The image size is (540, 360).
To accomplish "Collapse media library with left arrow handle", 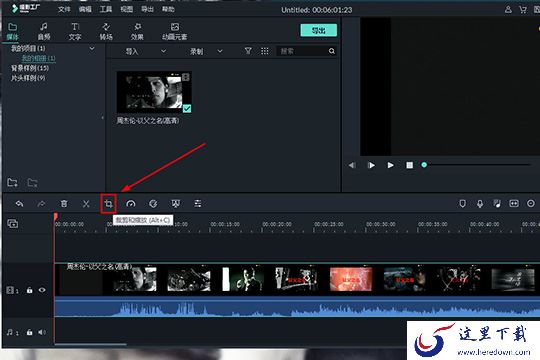I will [x=102, y=117].
